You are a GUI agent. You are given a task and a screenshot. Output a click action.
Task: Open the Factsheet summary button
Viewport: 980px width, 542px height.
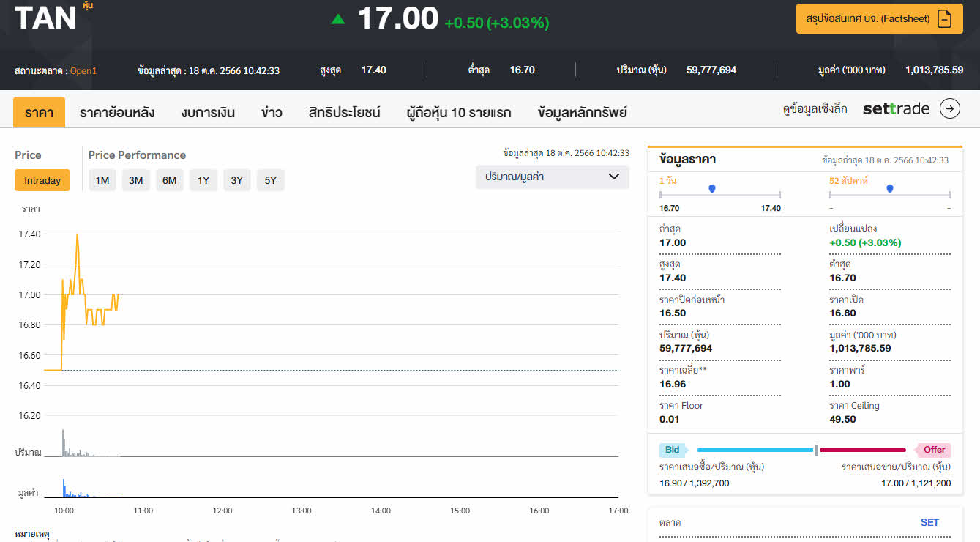(x=879, y=18)
